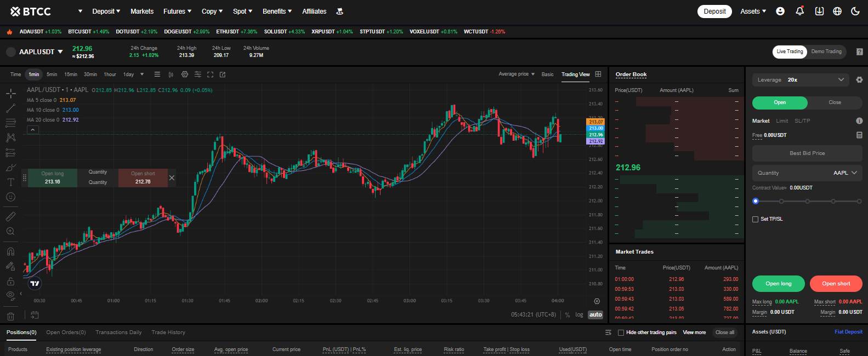Screen dimensions: 868x356
Task: Open the notifications bell
Action: click(800, 11)
